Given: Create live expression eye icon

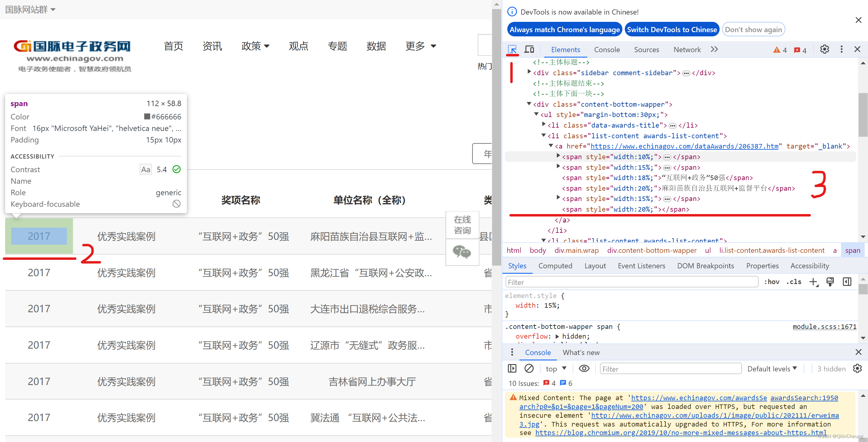Looking at the screenshot, I should click(584, 368).
